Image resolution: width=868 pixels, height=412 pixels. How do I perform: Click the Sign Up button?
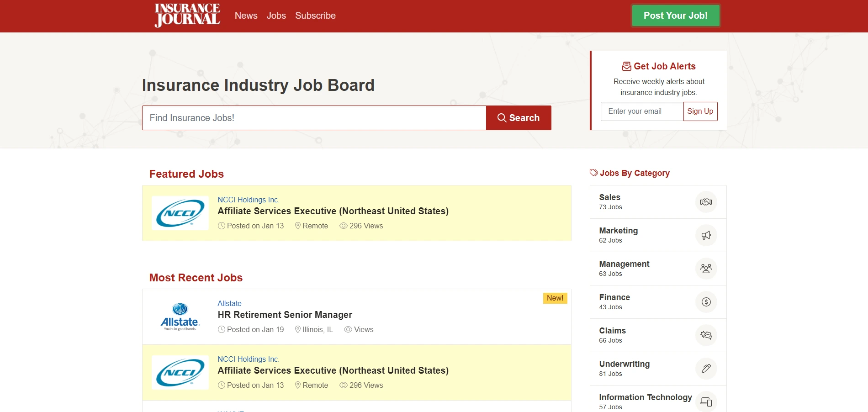(700, 111)
